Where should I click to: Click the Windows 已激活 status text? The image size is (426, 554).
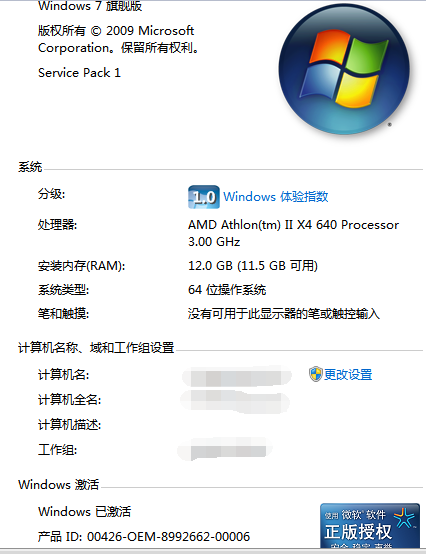point(84,512)
